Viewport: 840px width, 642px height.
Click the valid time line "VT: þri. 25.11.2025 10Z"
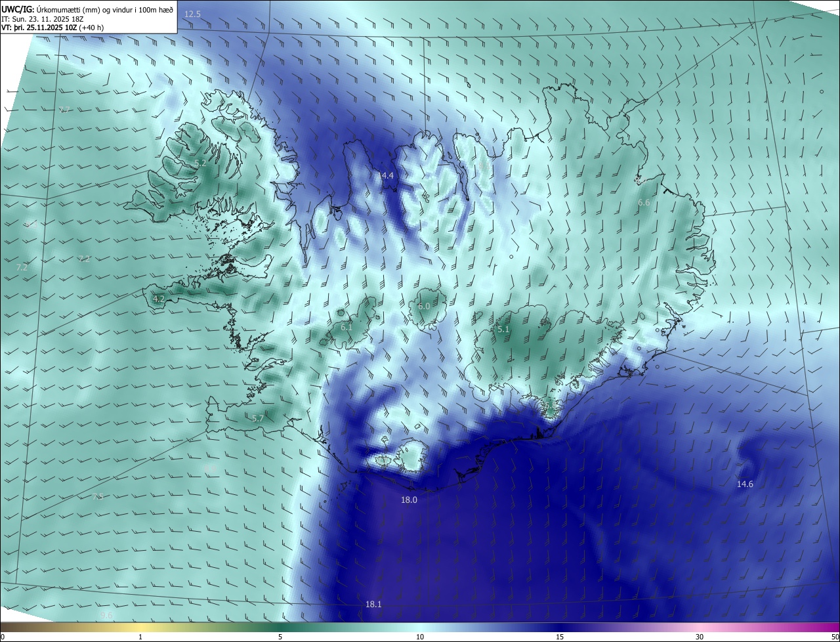coord(39,28)
